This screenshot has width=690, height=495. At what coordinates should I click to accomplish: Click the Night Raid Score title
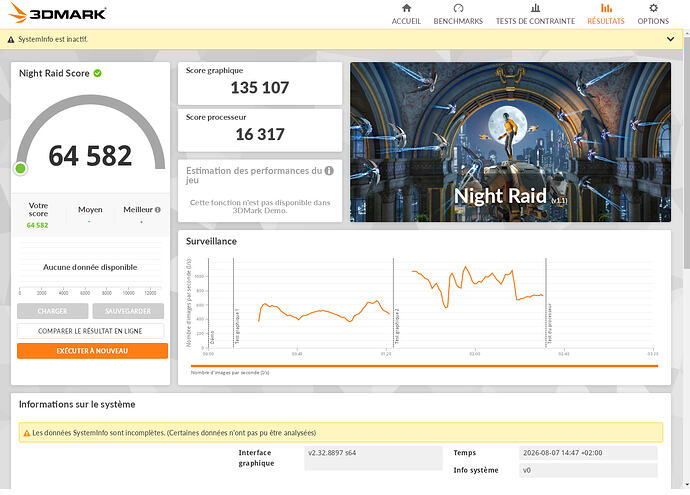coord(54,73)
